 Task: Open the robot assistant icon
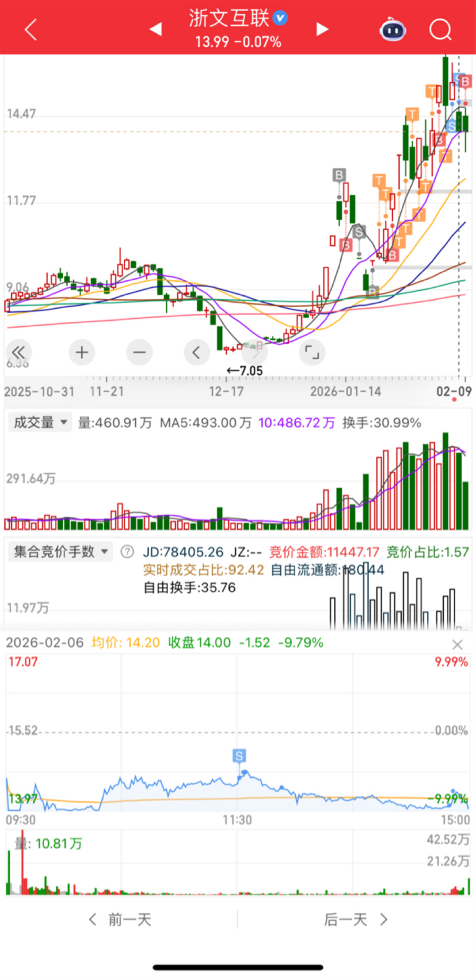(393, 29)
